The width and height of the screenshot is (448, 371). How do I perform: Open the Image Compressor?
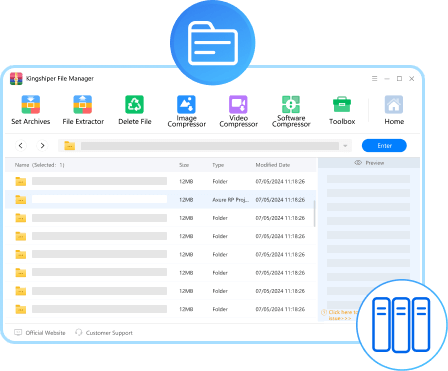[x=186, y=105]
